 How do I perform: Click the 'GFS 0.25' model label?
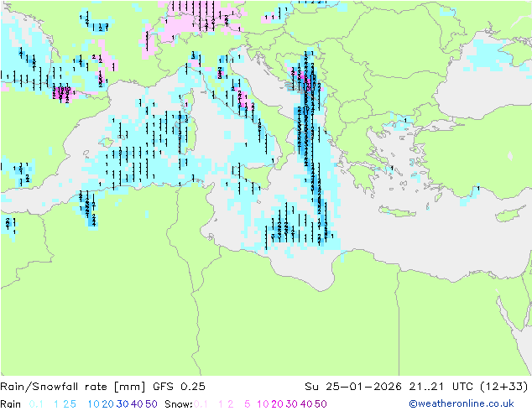179,387
